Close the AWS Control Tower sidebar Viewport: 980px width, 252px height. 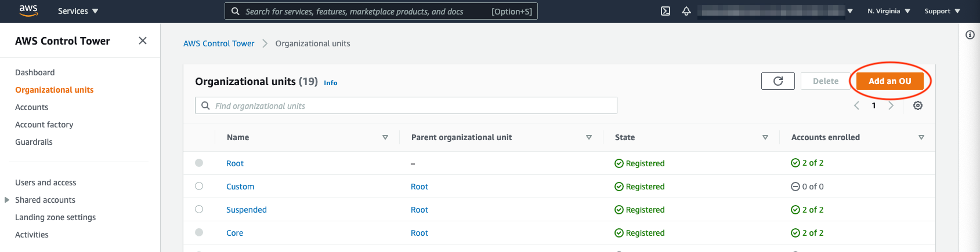click(x=143, y=41)
